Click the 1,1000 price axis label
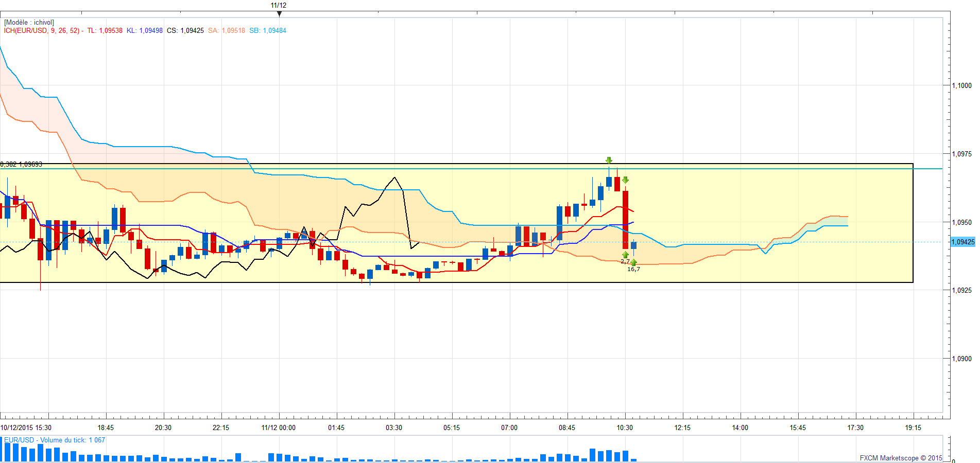Viewport: 980px width, 463px height. pos(961,85)
